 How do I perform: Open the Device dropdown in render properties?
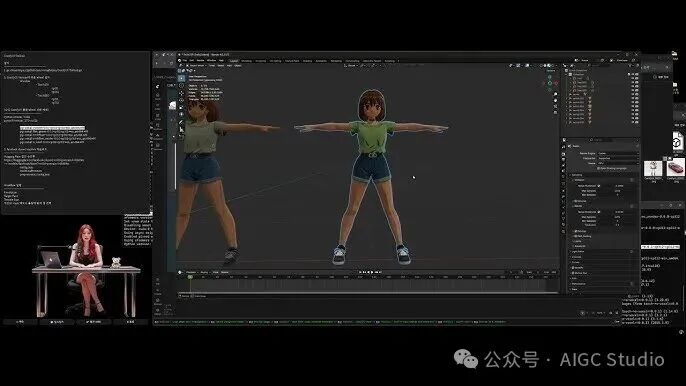[618, 163]
